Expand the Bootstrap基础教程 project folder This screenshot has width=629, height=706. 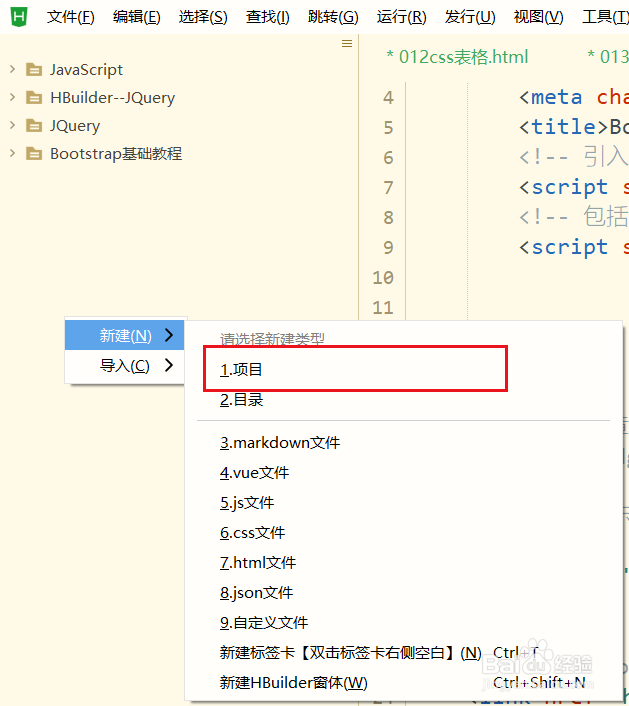click(x=13, y=154)
